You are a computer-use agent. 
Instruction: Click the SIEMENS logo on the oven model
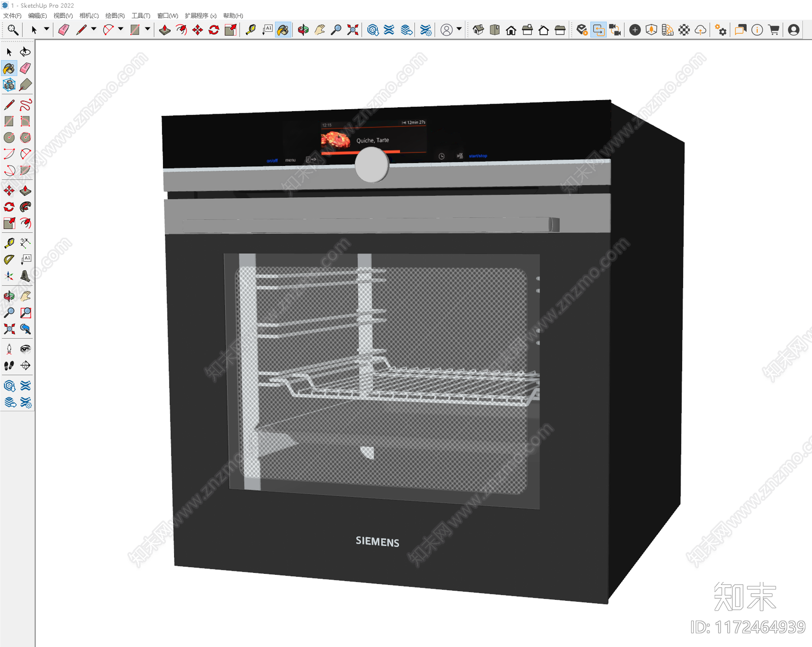click(377, 541)
